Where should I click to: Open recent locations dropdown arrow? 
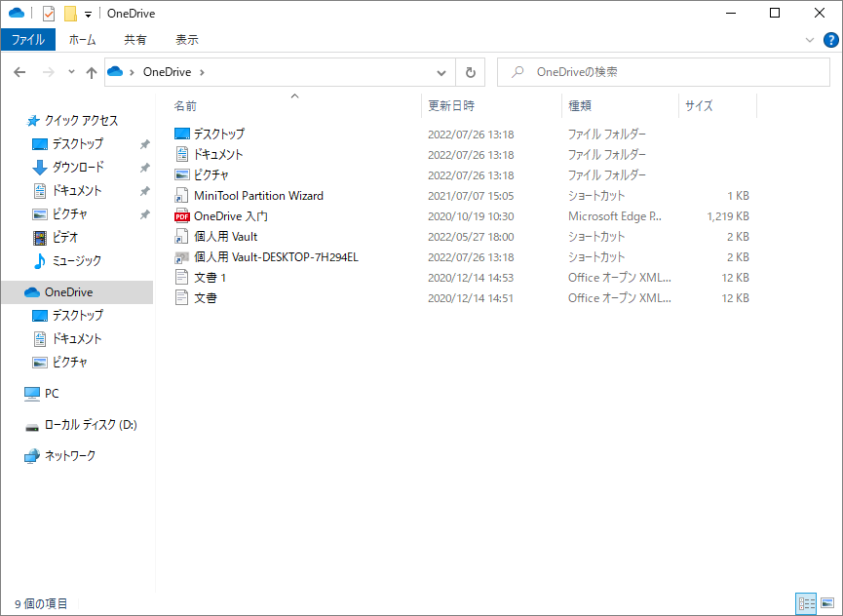coord(71,72)
